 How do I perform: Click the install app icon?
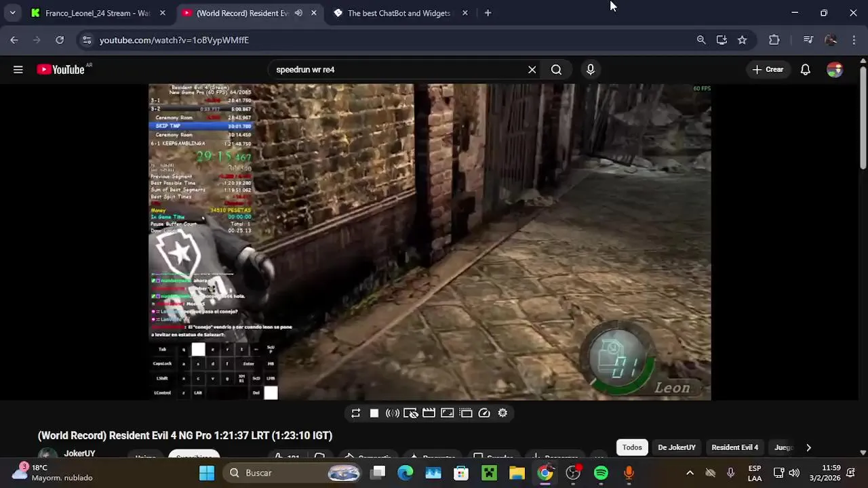(722, 40)
